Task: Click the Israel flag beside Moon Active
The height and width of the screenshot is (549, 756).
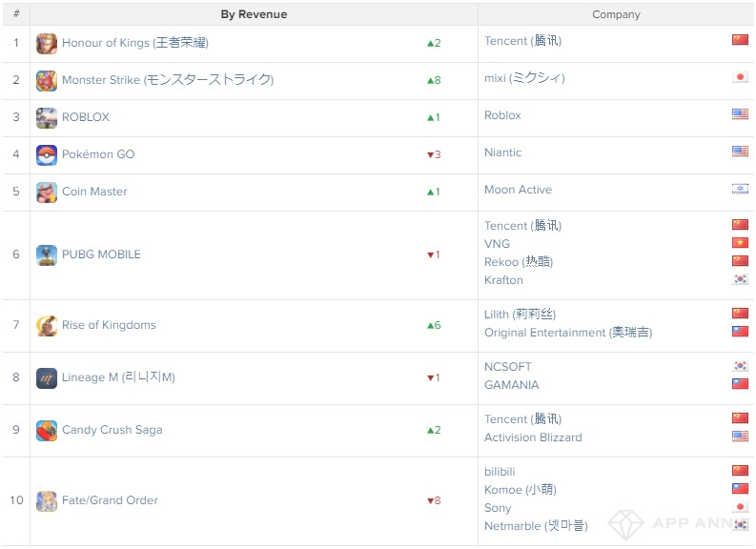Action: [x=740, y=189]
